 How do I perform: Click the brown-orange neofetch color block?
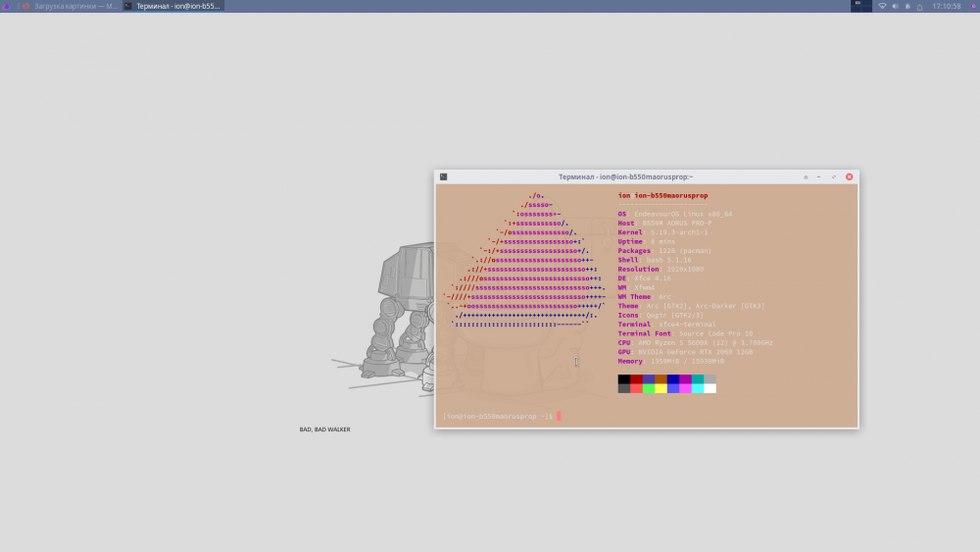coord(661,378)
